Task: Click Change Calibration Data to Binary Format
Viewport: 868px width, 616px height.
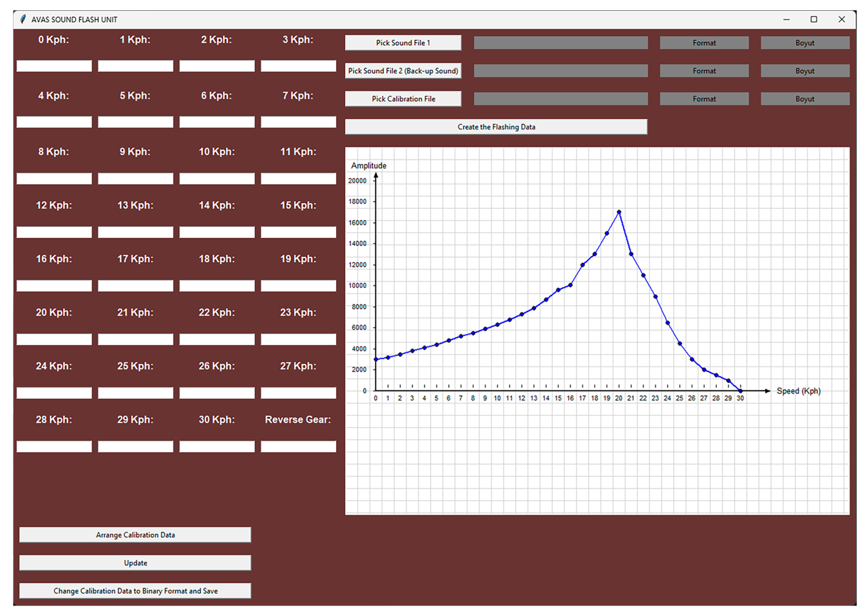Action: click(135, 591)
